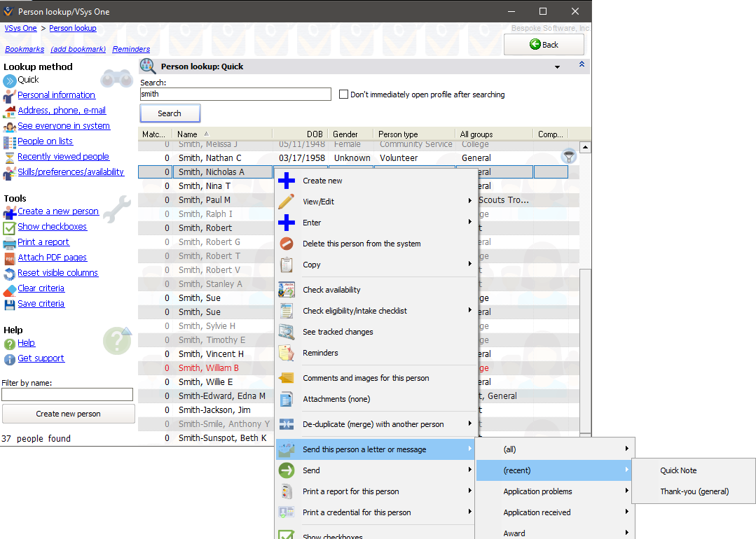
Task: Click the See tracked changes icon
Action: pyautogui.click(x=286, y=332)
